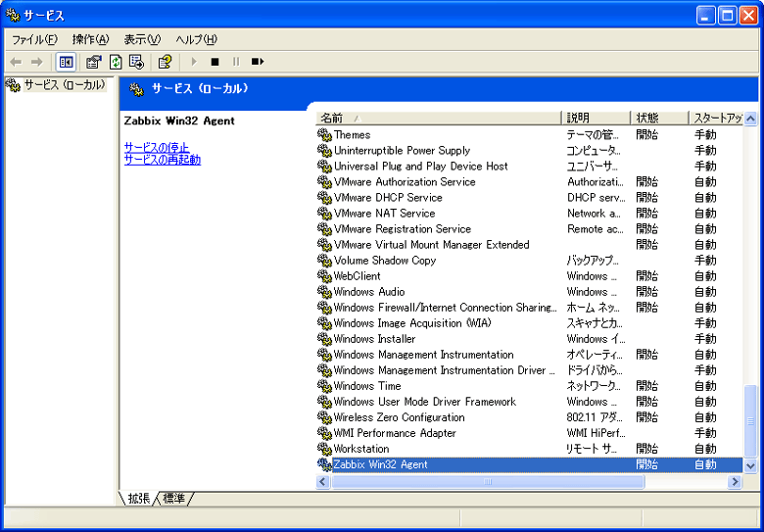Open Properties via the toolbar icon

coord(94,62)
